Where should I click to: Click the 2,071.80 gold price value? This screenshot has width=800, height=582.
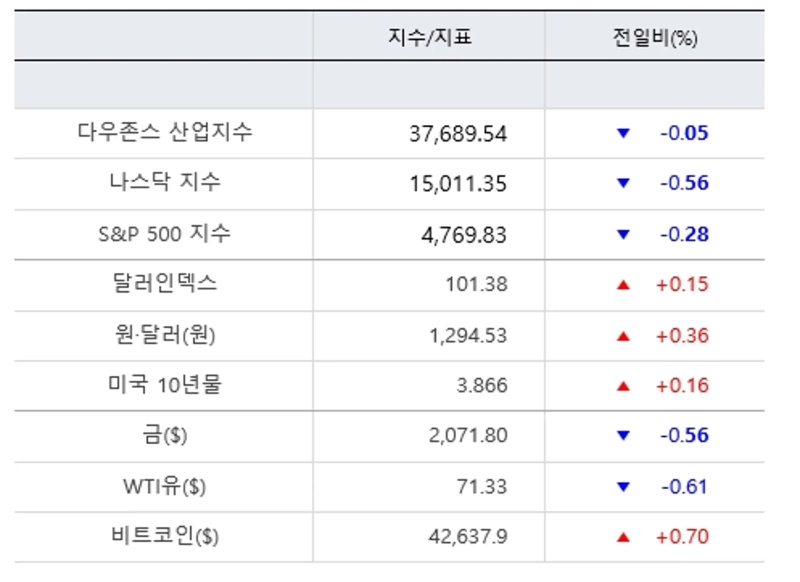pos(469,436)
